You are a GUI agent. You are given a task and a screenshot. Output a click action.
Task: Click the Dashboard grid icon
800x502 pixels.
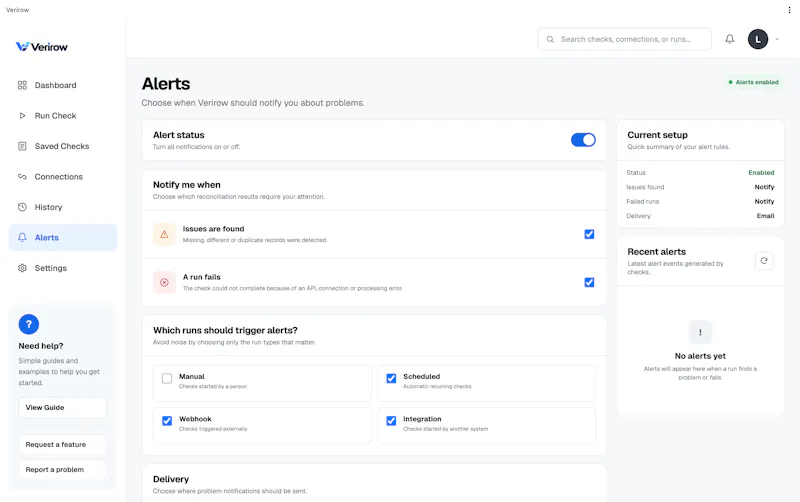coord(22,85)
